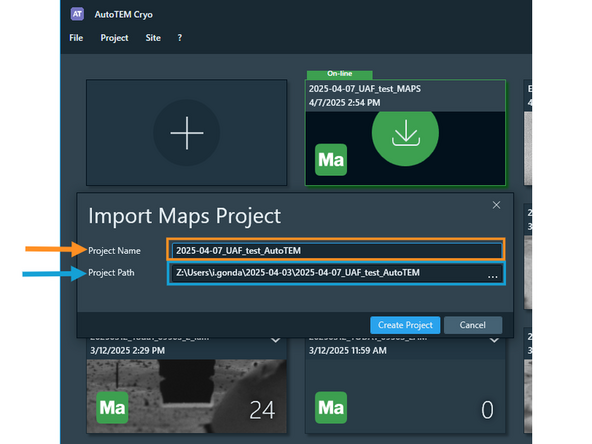Click the Create Project button
Screen dimensions: 592x444
405,325
